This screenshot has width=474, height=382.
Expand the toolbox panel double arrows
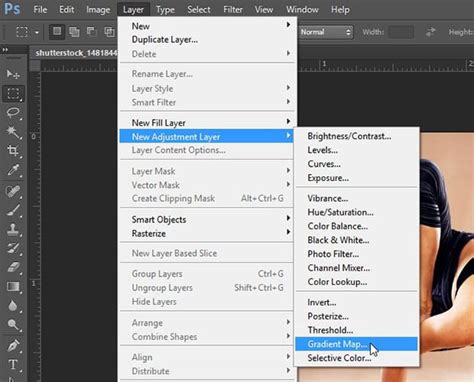pos(5,50)
